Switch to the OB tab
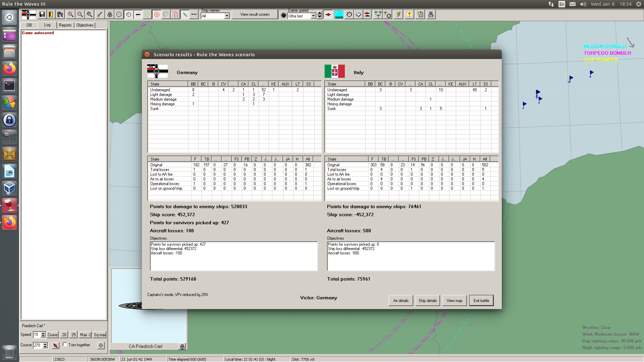This screenshot has height=362, width=644. pyautogui.click(x=29, y=25)
